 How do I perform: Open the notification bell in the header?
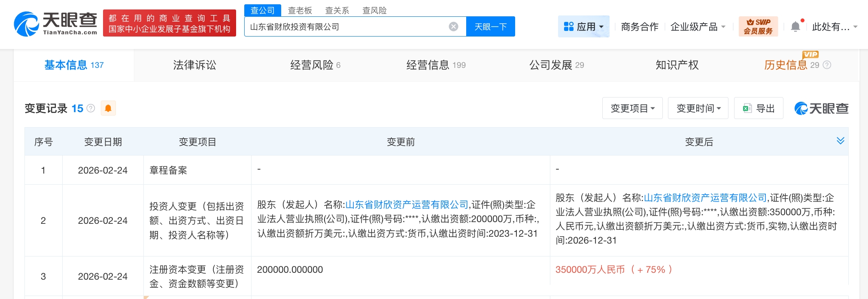795,27
